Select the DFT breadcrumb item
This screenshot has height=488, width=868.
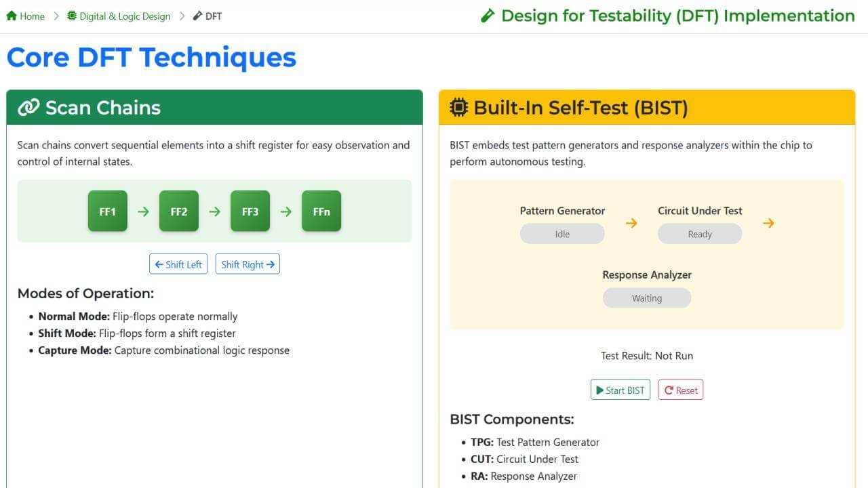208,16
